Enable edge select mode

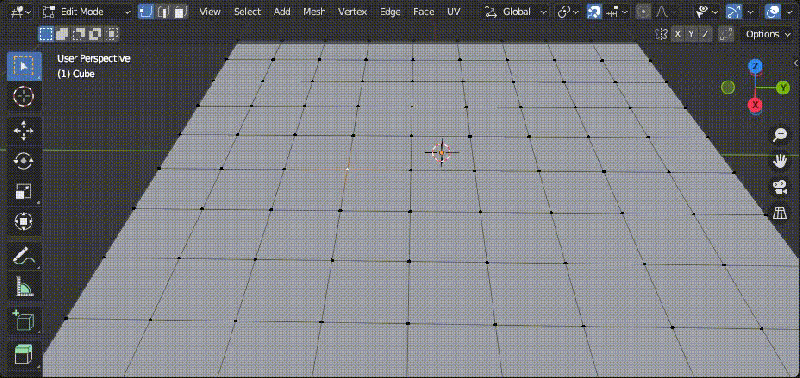(163, 11)
